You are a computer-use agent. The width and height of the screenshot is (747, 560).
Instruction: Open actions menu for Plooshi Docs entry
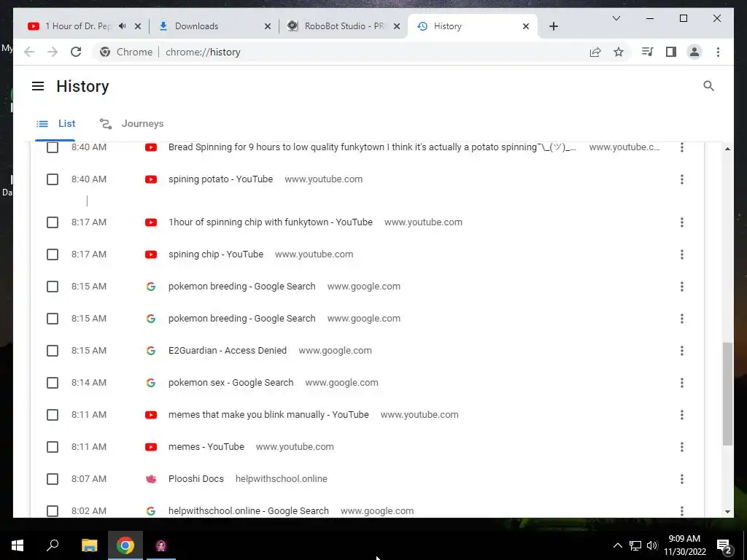[x=682, y=479]
